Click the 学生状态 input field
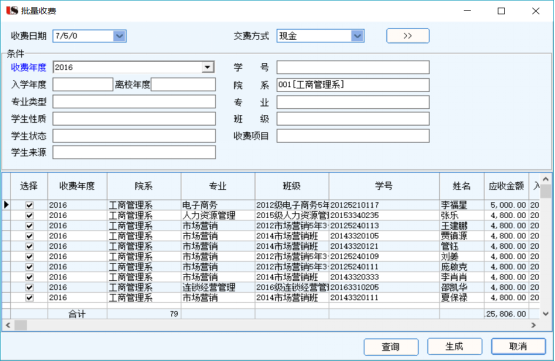 pos(134,136)
